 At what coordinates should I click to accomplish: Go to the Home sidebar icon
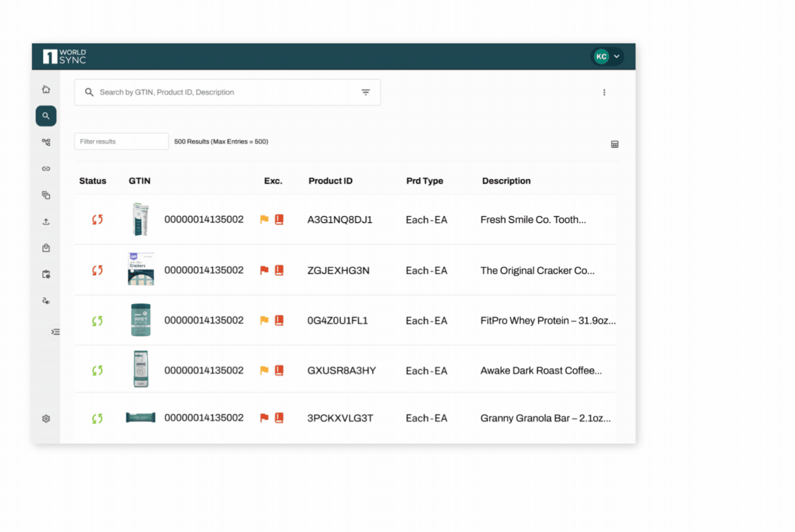tap(46, 90)
